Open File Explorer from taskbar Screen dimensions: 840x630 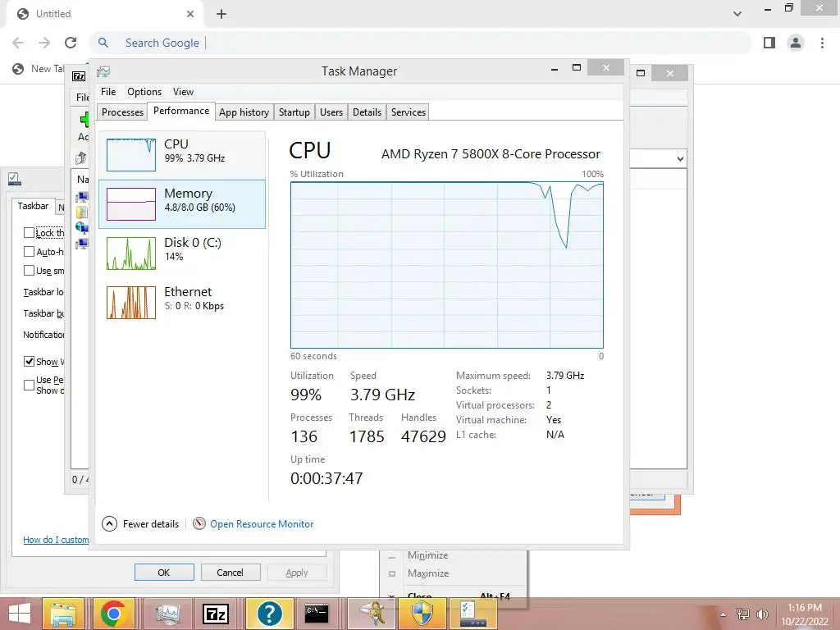62,614
